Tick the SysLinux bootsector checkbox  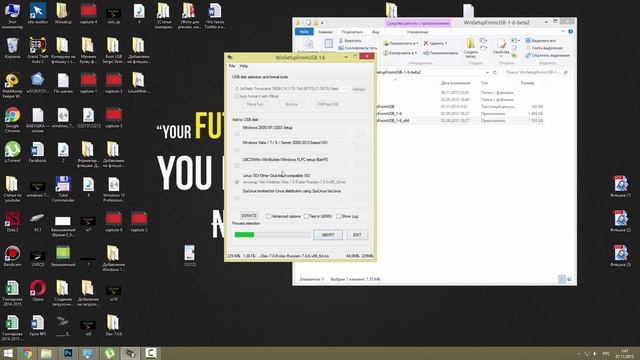coord(237,198)
